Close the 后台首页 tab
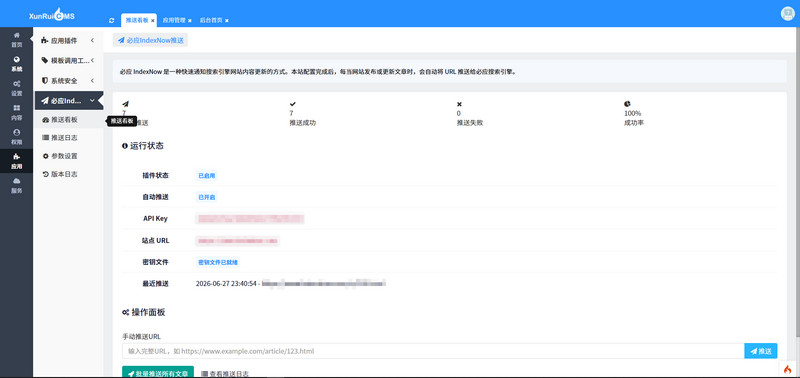 pos(227,20)
